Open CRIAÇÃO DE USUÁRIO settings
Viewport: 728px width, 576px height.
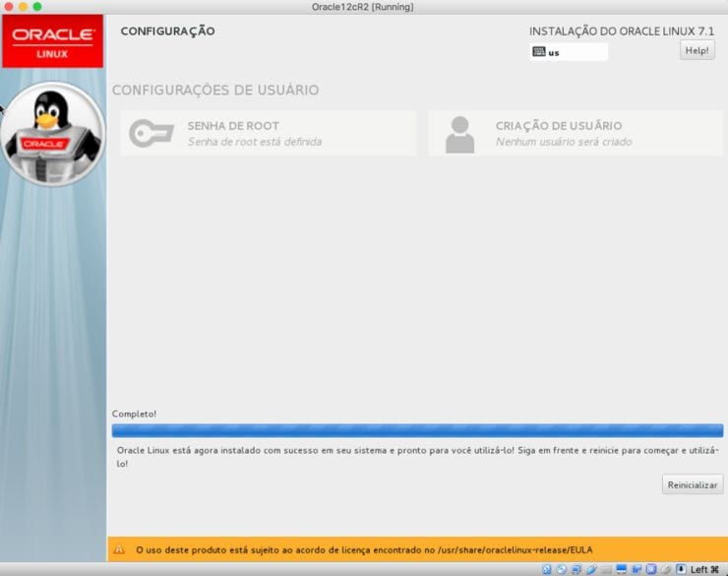point(576,133)
